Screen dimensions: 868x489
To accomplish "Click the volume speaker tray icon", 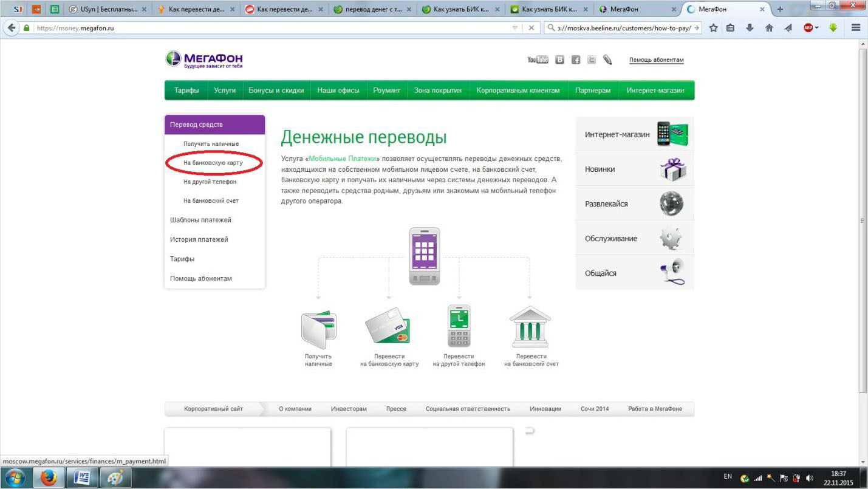I will coord(809,478).
